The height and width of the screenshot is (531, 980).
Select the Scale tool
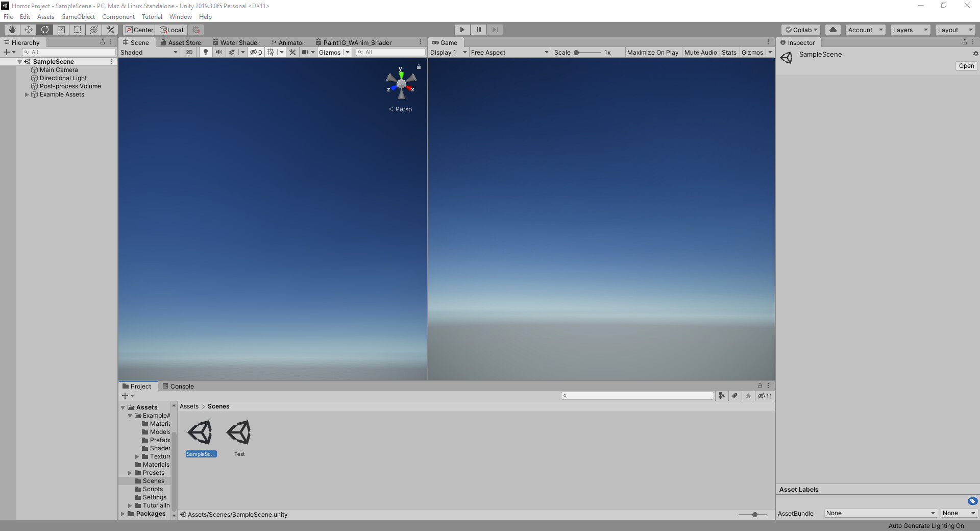pyautogui.click(x=61, y=30)
